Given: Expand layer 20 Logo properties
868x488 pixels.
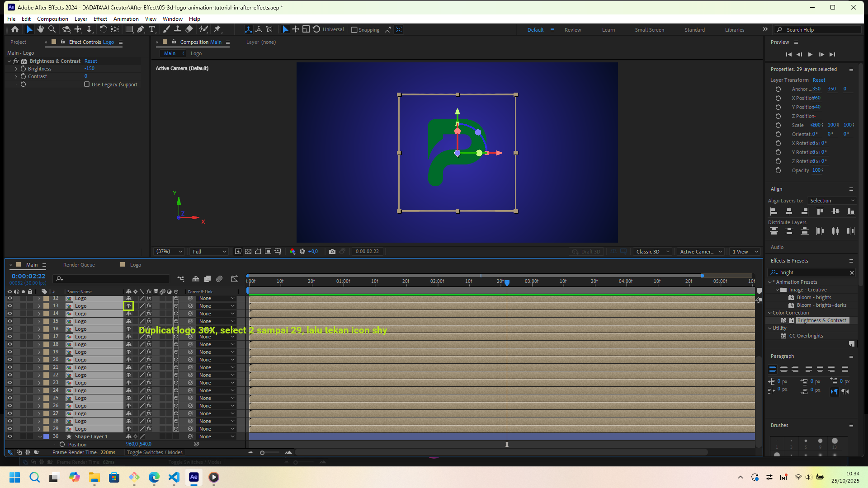Looking at the screenshot, I should pyautogui.click(x=39, y=360).
